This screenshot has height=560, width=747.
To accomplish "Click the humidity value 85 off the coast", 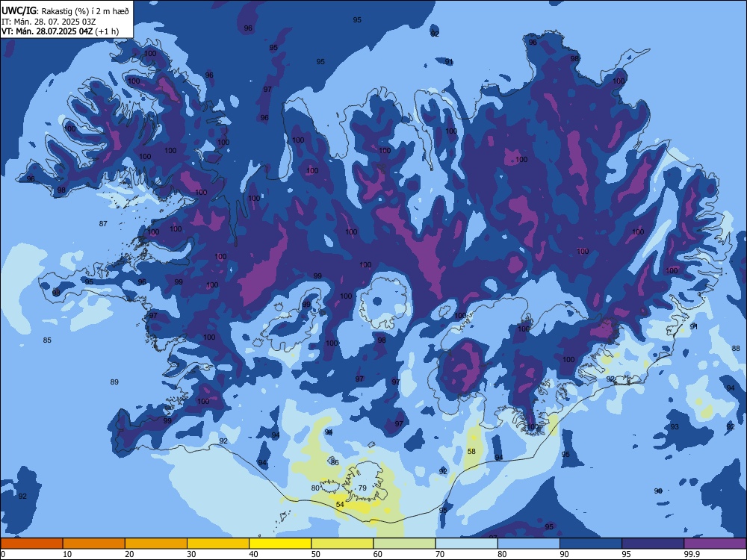I will pos(47,340).
